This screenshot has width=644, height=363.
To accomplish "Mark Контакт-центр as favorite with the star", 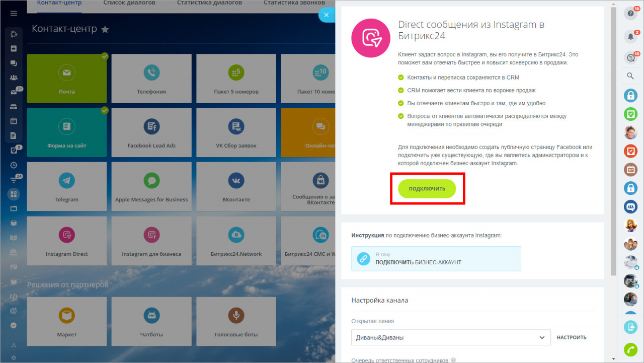I will 105,30.
